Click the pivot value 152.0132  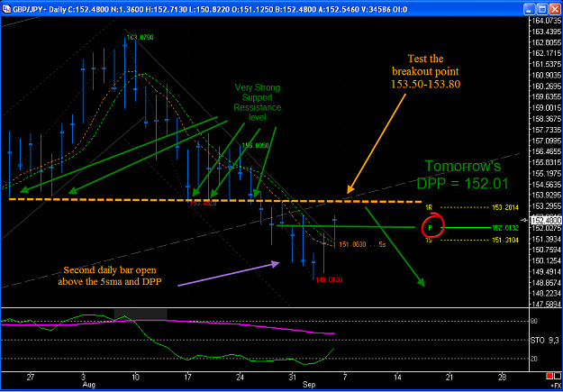[x=505, y=228]
